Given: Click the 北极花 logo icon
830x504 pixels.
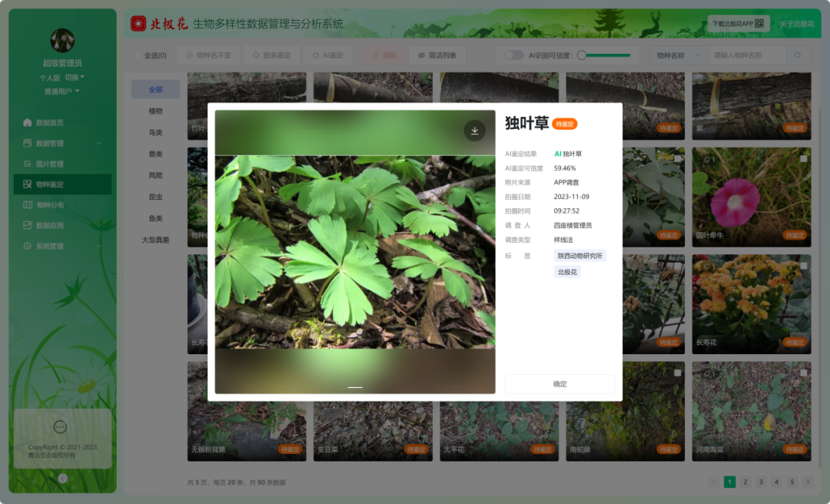Looking at the screenshot, I should pyautogui.click(x=138, y=23).
